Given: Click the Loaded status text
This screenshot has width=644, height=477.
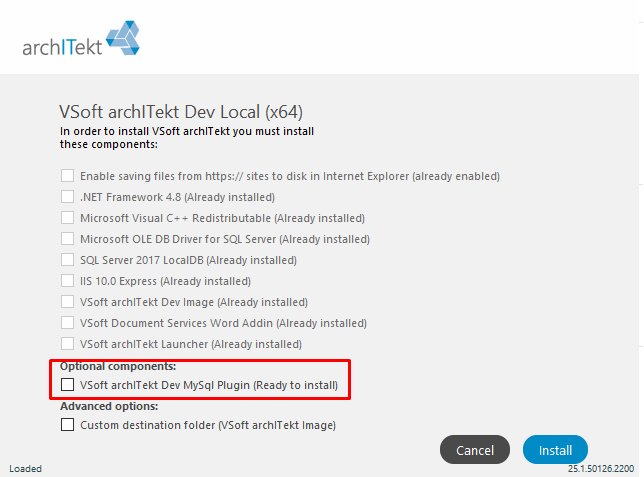Looking at the screenshot, I should (25, 469).
